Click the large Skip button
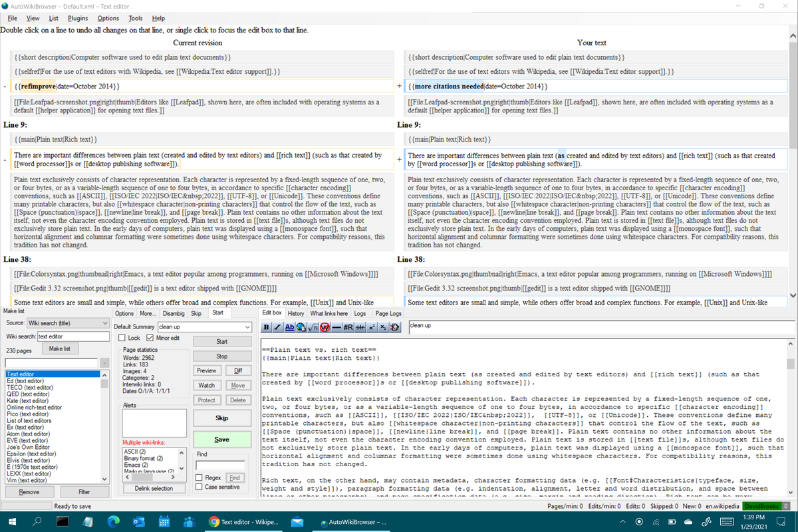This screenshot has height=532, width=798. click(x=222, y=418)
